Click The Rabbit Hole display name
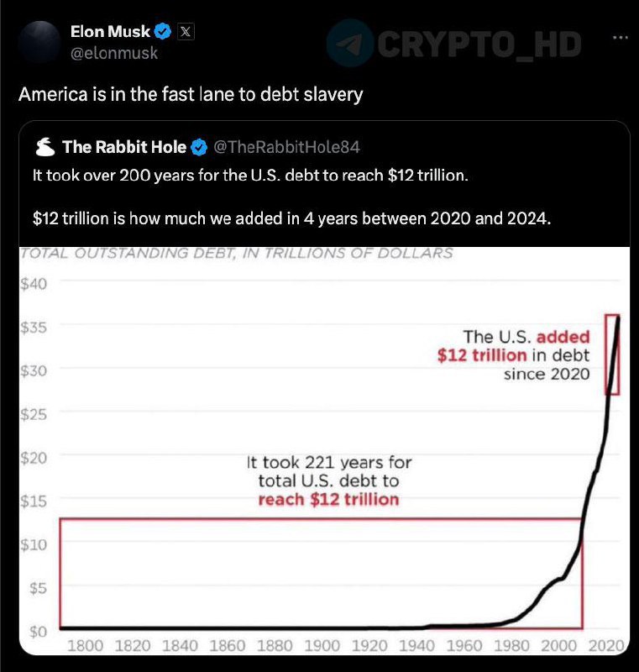The width and height of the screenshot is (639, 672). [124, 147]
